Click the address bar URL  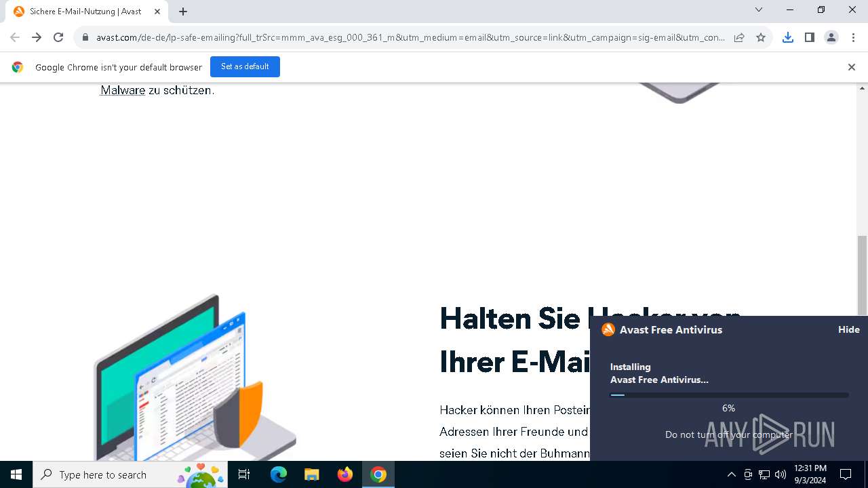coord(411,37)
